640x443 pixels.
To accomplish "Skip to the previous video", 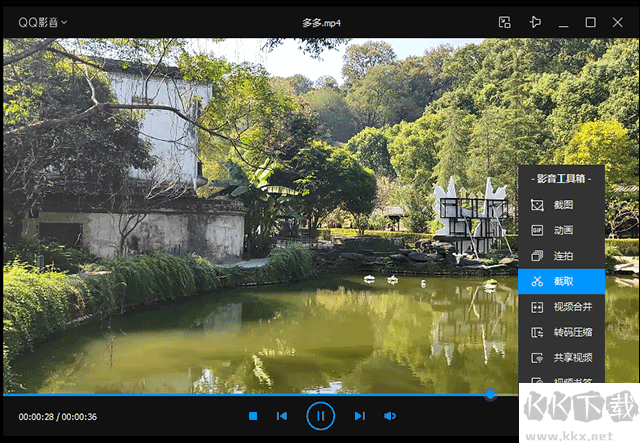I will 282,416.
